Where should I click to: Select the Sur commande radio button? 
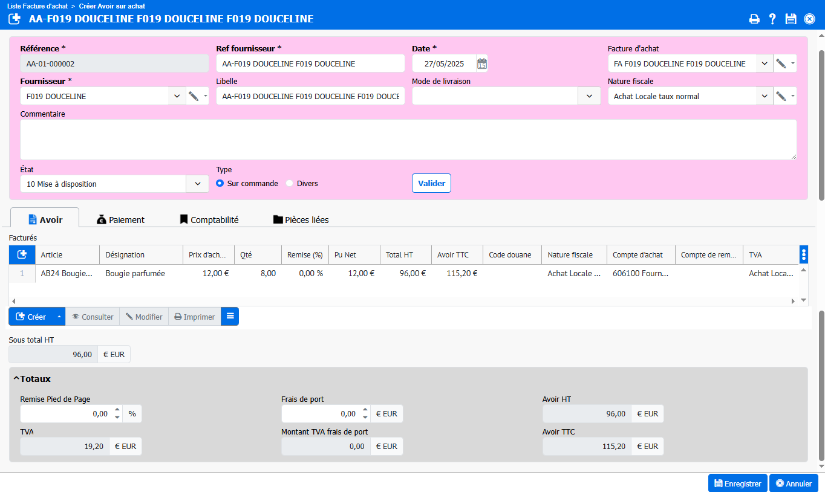[x=220, y=184]
